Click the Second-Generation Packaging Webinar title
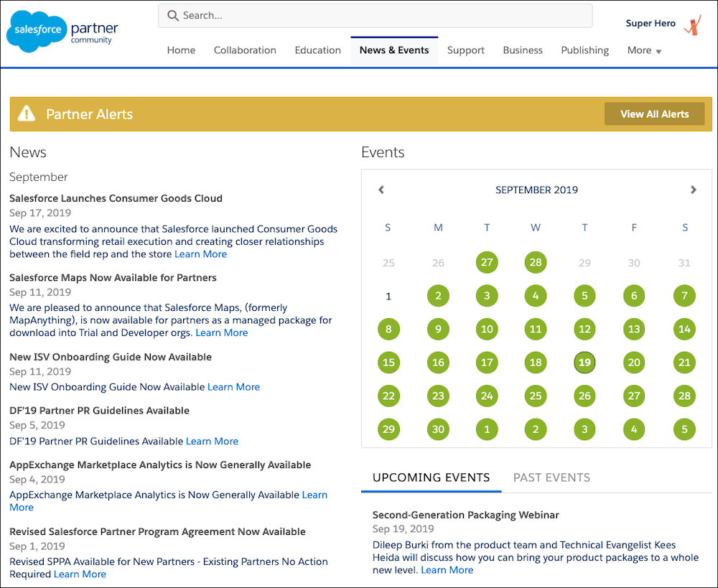This screenshot has width=718, height=588. point(466,515)
